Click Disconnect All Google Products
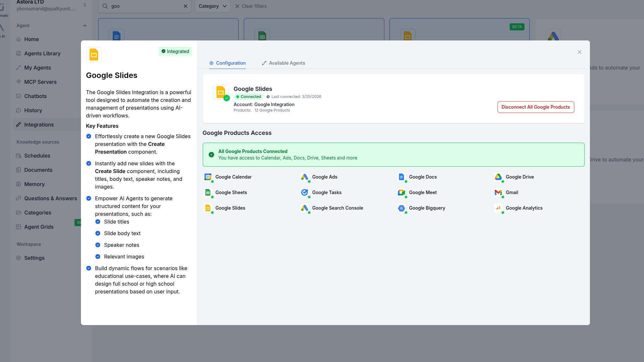Viewport: 644px width, 362px height. [x=535, y=107]
